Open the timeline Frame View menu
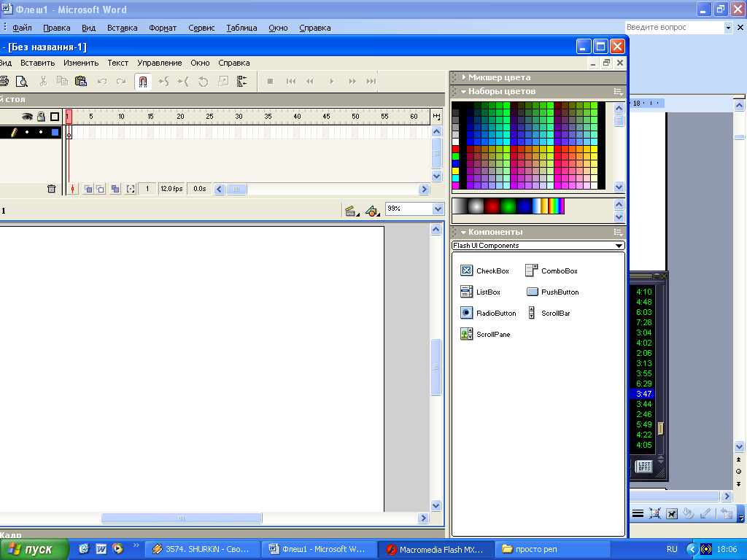747x560 pixels. 436,116
